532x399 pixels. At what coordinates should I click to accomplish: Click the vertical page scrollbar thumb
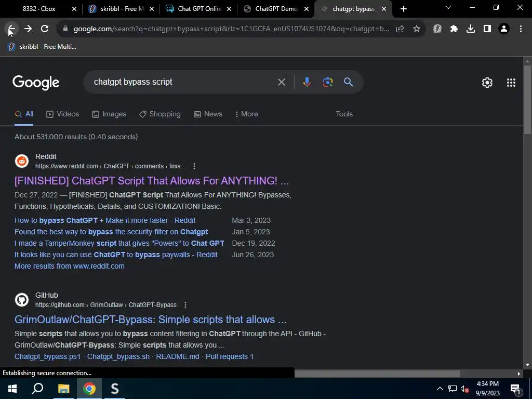click(527, 99)
